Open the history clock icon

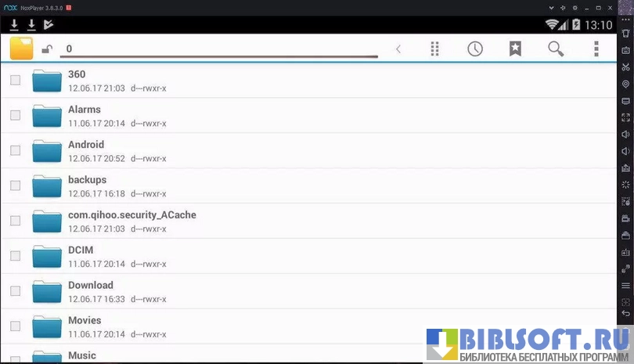click(475, 49)
